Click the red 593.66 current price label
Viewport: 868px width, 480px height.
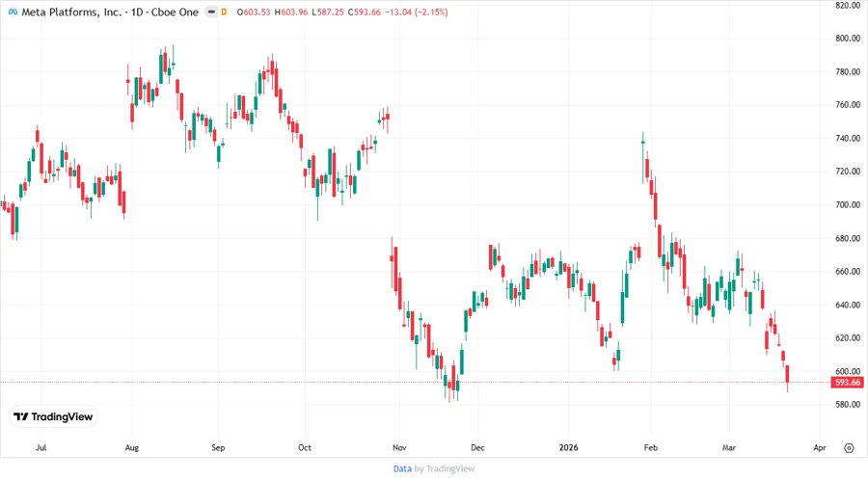coord(848,383)
